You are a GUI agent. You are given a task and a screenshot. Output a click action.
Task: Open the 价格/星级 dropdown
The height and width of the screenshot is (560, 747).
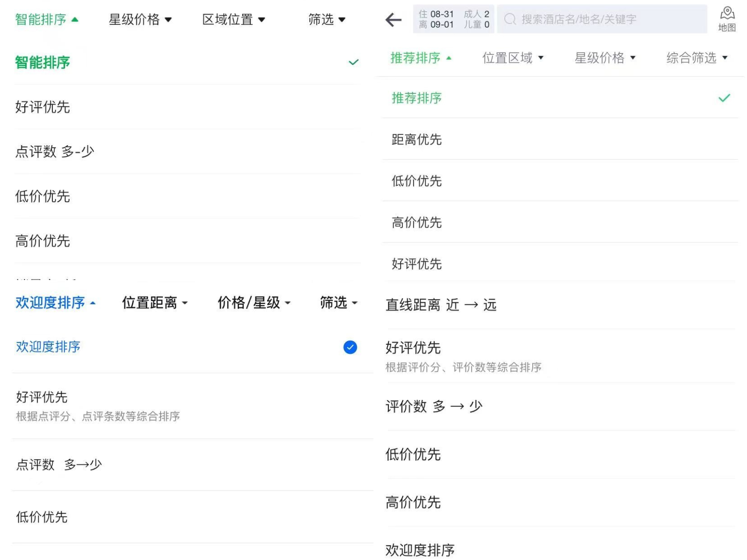(x=254, y=303)
